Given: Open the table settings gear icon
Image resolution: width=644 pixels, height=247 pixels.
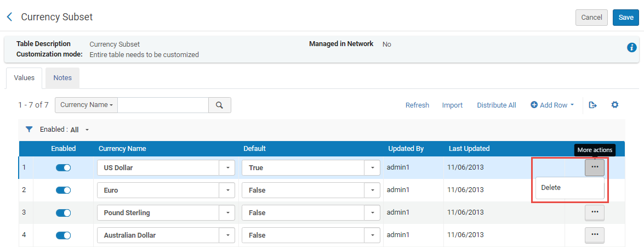Looking at the screenshot, I should click(615, 105).
